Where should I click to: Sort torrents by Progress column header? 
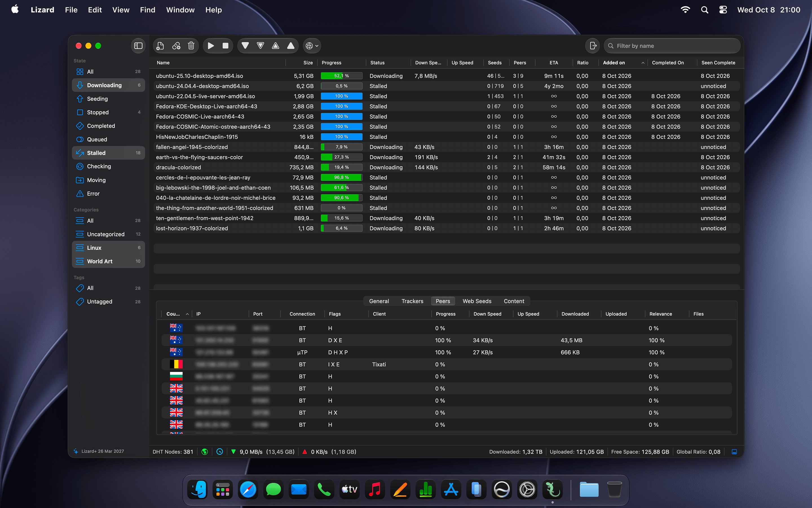pyautogui.click(x=342, y=63)
